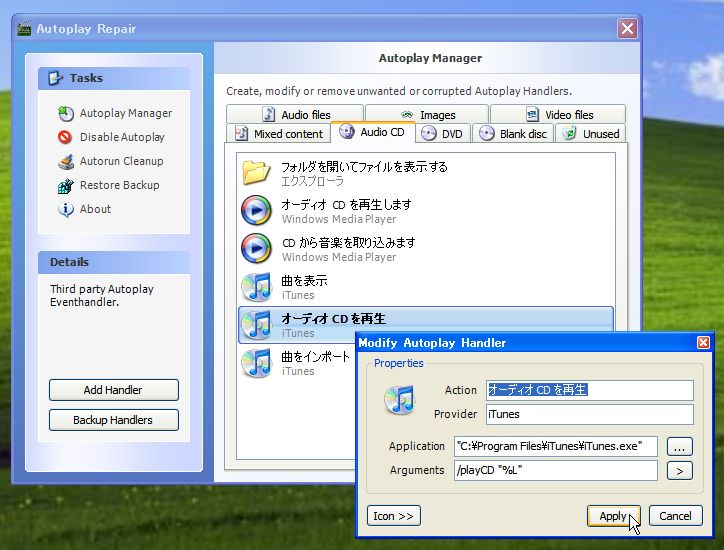Click the folder icon of Explorer handler
The height and width of the screenshot is (550, 724).
coord(256,172)
